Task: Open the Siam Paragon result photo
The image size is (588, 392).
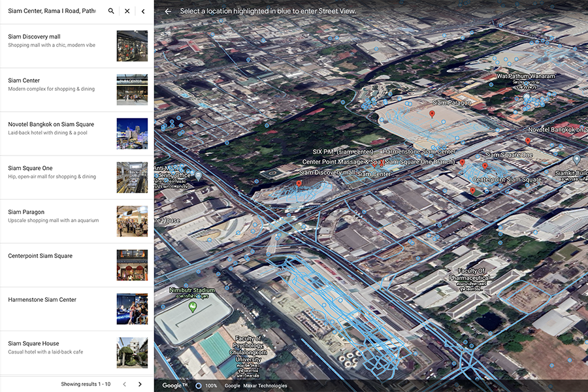Action: point(132,221)
